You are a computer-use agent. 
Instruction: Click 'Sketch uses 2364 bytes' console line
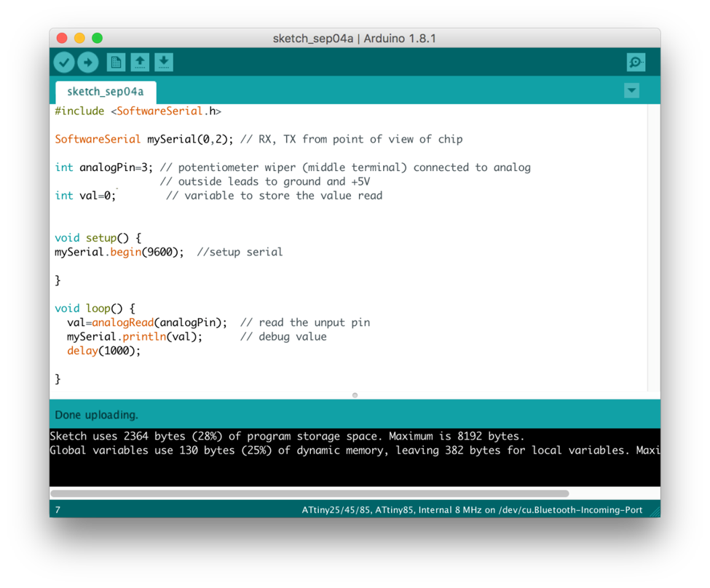pos(287,436)
